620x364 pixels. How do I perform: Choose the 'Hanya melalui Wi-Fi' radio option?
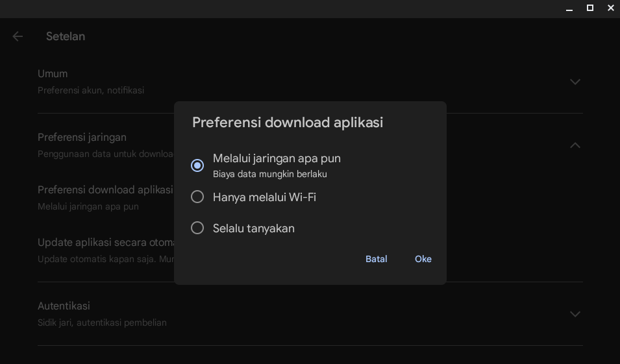197,197
